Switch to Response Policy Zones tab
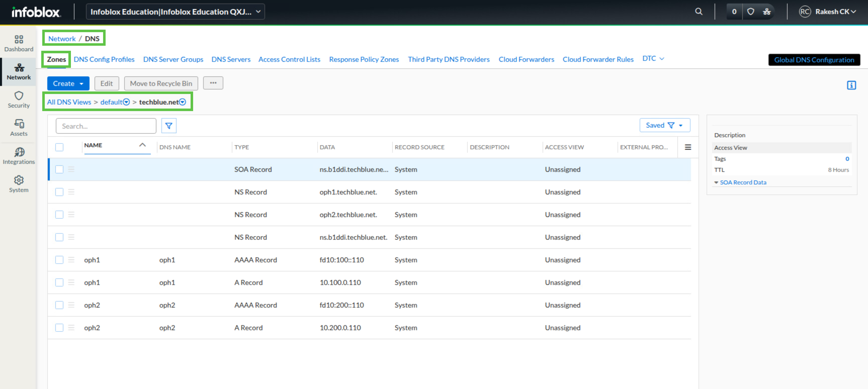 [364, 59]
